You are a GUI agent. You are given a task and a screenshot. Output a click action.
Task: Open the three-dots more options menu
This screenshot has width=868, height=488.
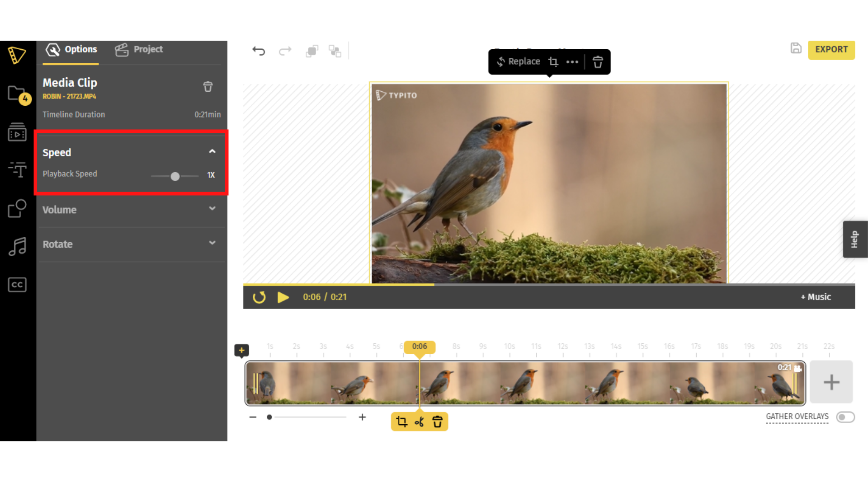572,62
